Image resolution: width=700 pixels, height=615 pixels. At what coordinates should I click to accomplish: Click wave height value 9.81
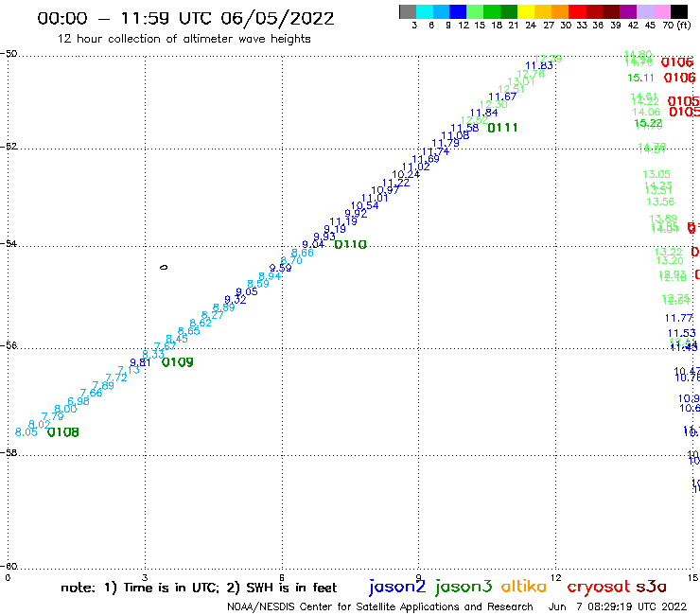(x=140, y=362)
